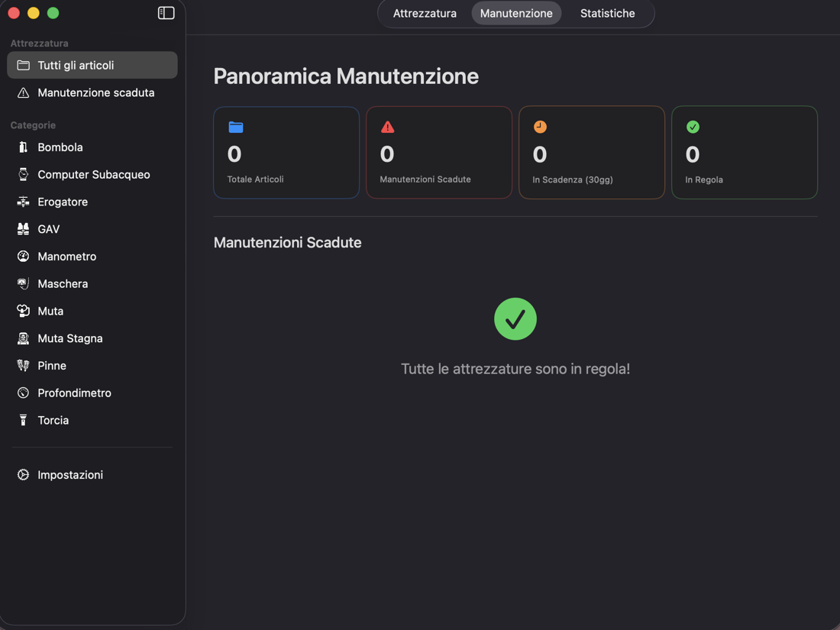This screenshot has width=840, height=630.
Task: Click the tank icon next to Bombola
Action: [23, 147]
